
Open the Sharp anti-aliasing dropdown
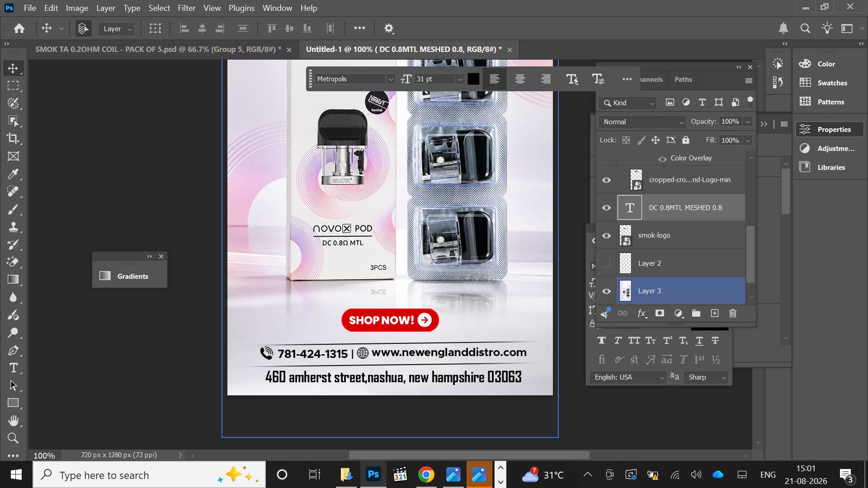coord(707,377)
